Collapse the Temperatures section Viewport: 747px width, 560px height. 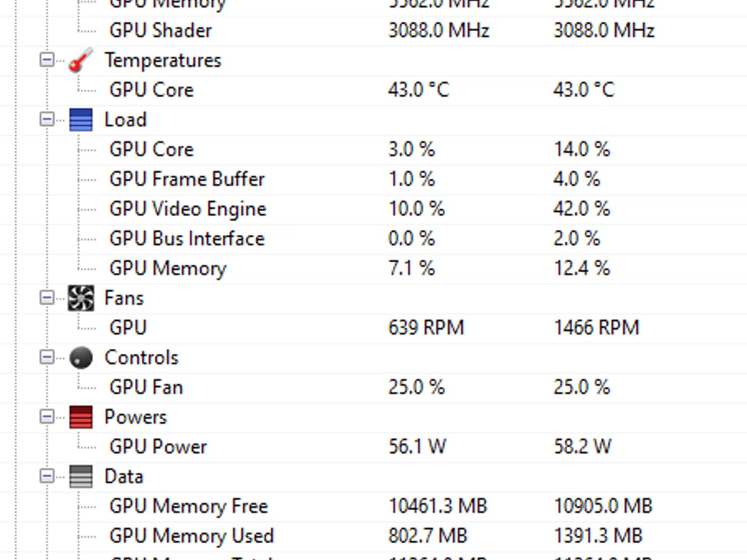[47, 61]
